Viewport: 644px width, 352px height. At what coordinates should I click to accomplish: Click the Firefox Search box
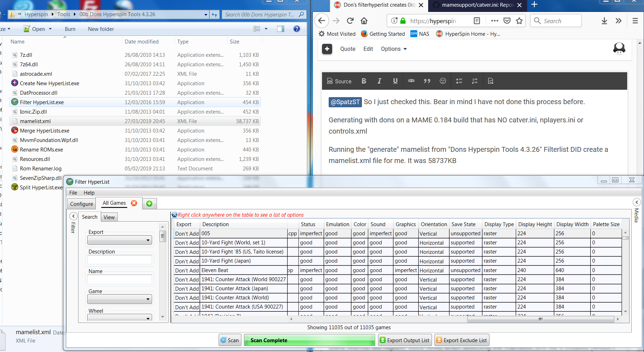(556, 21)
